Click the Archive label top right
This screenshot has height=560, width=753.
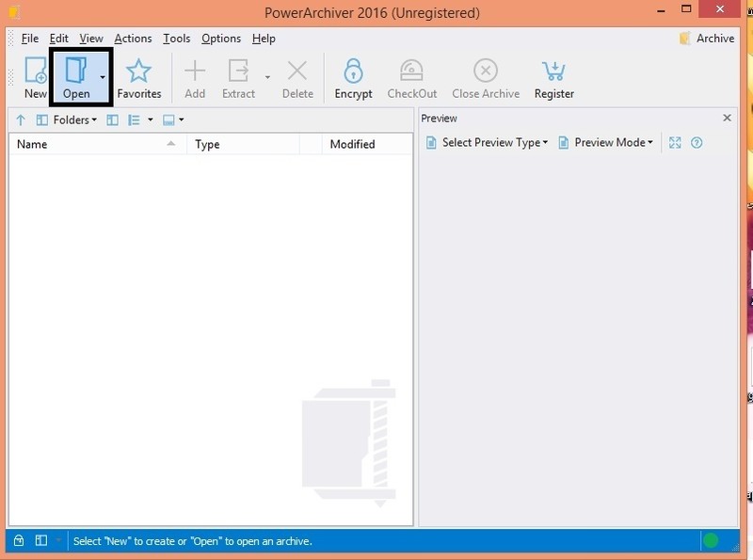tap(715, 38)
